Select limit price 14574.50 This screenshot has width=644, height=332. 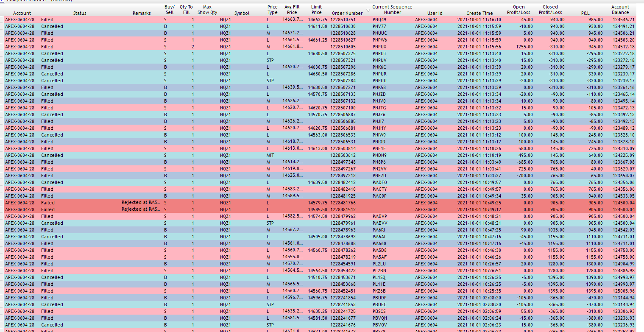317,216
